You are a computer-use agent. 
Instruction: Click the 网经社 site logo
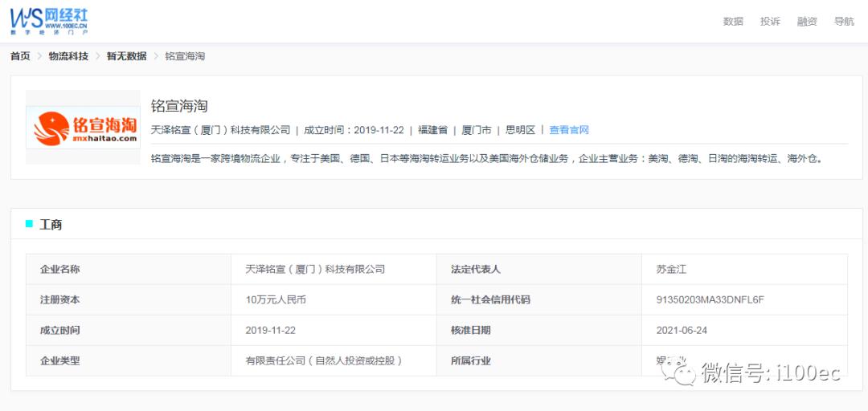[x=49, y=22]
